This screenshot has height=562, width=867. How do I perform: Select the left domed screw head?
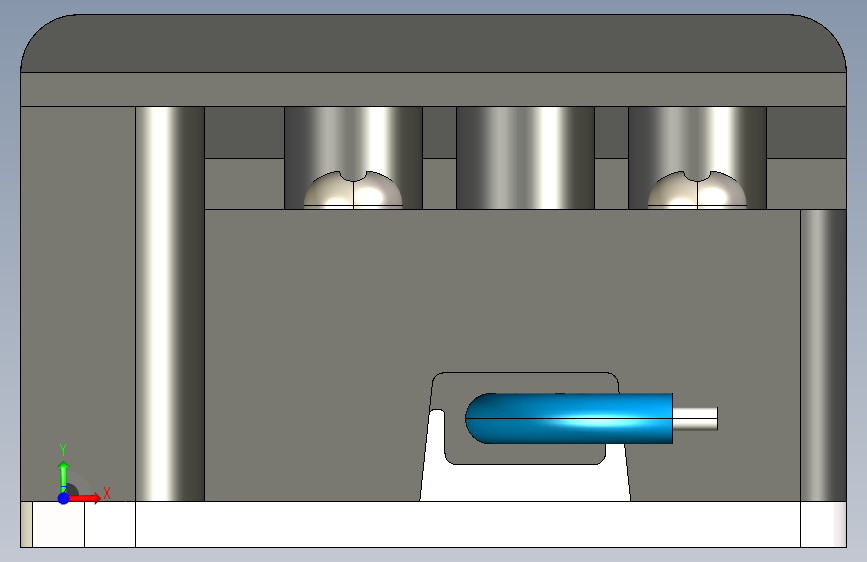pyautogui.click(x=353, y=190)
